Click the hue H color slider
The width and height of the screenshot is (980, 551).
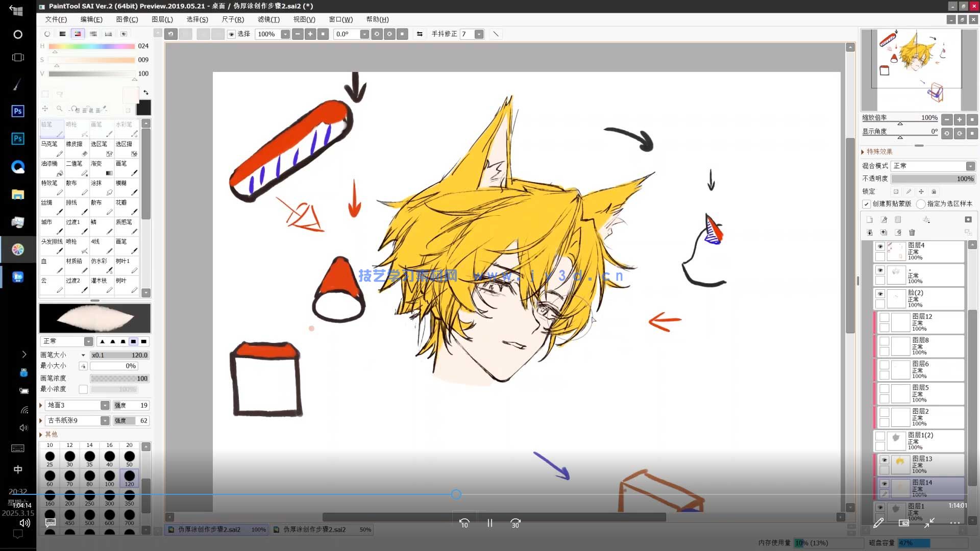click(x=91, y=46)
